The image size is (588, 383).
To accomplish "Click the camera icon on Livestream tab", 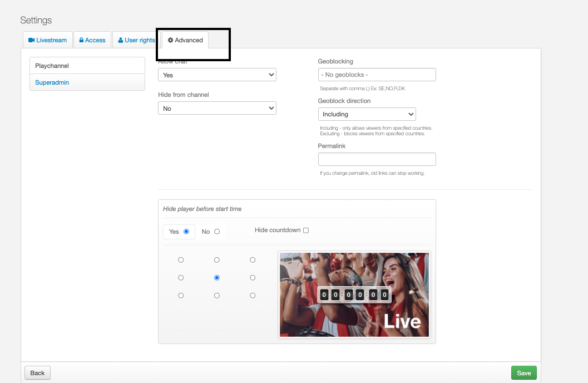I will click(32, 40).
